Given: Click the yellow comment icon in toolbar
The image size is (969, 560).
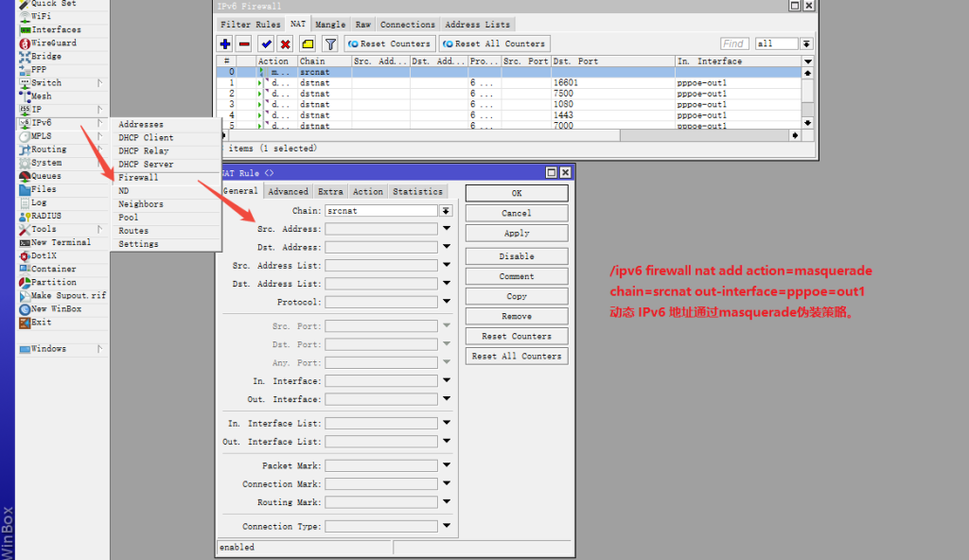Looking at the screenshot, I should [308, 44].
